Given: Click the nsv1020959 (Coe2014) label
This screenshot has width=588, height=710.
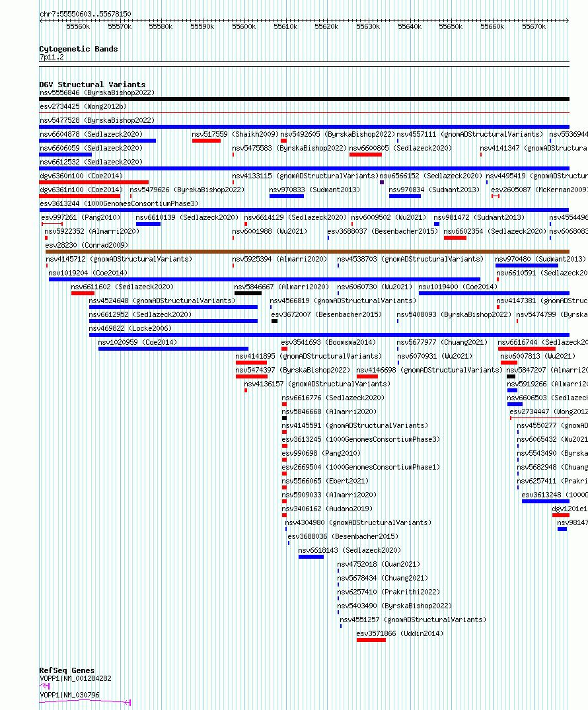Looking at the screenshot, I should pyautogui.click(x=137, y=342).
